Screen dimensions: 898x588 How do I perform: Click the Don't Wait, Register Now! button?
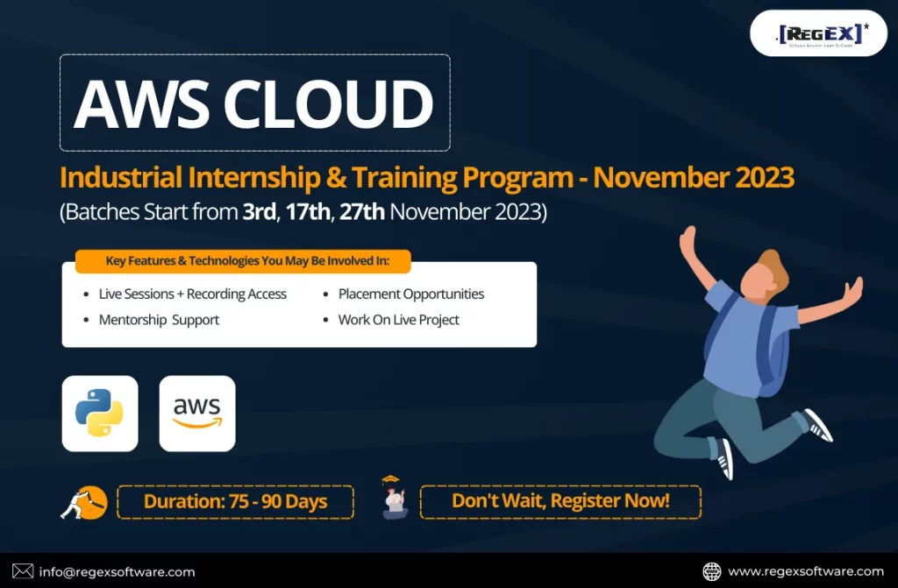pyautogui.click(x=560, y=501)
